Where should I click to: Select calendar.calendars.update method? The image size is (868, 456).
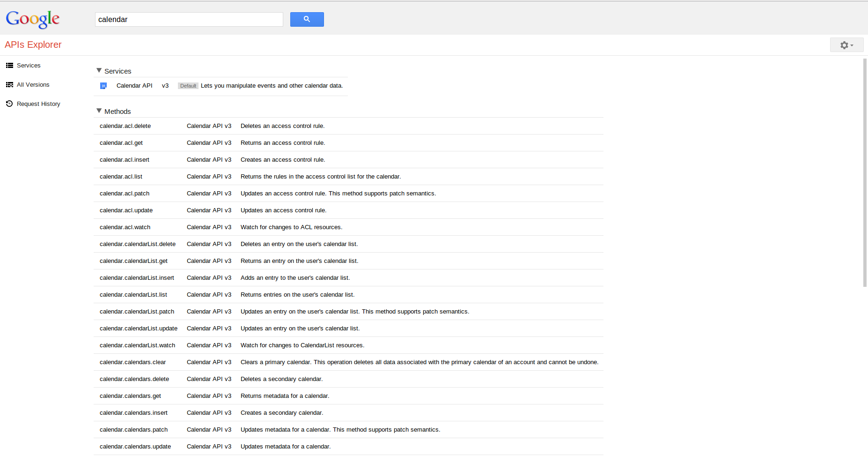coord(135,447)
